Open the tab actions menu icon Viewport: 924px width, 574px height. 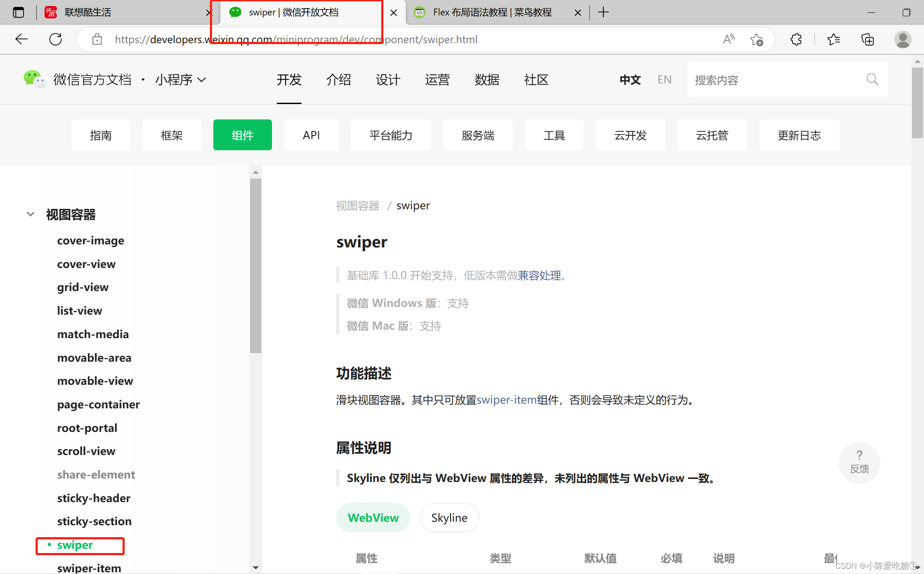[x=18, y=12]
